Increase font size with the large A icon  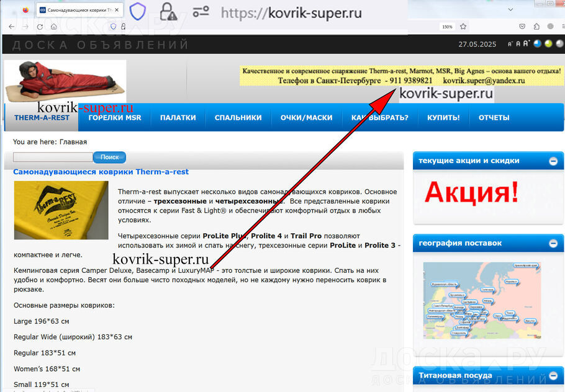(x=526, y=43)
